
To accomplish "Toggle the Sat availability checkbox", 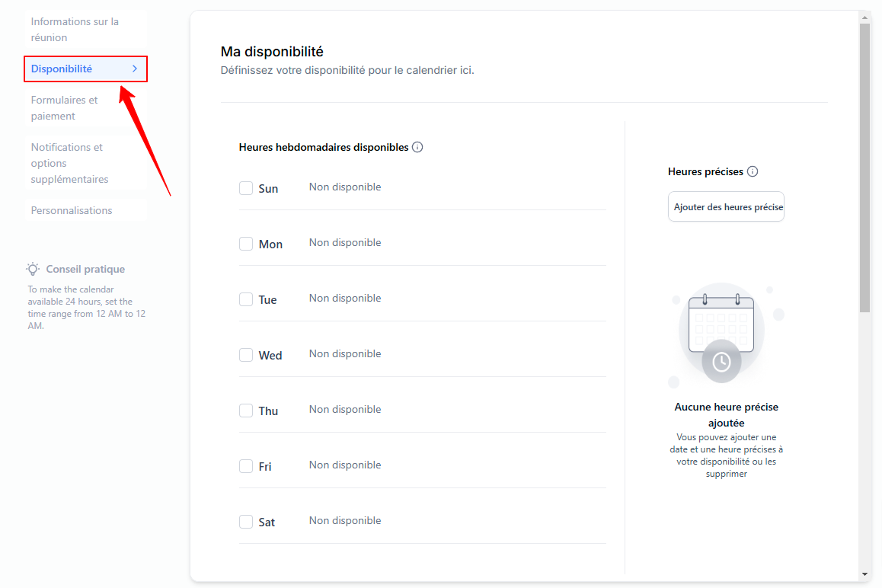I will [246, 522].
